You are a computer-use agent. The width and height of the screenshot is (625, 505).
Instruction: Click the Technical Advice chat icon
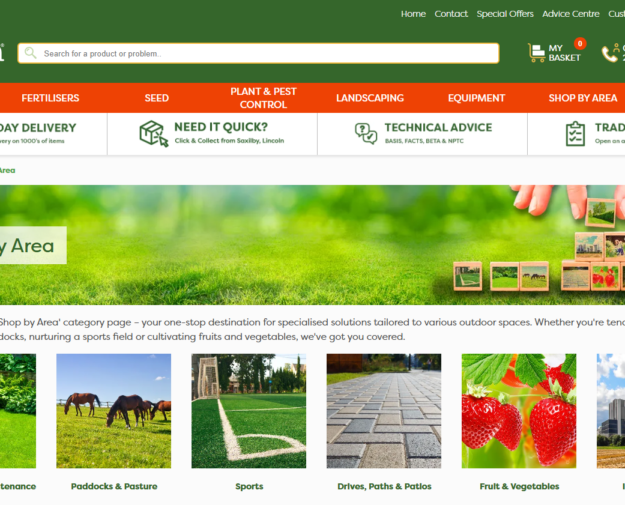point(366,133)
